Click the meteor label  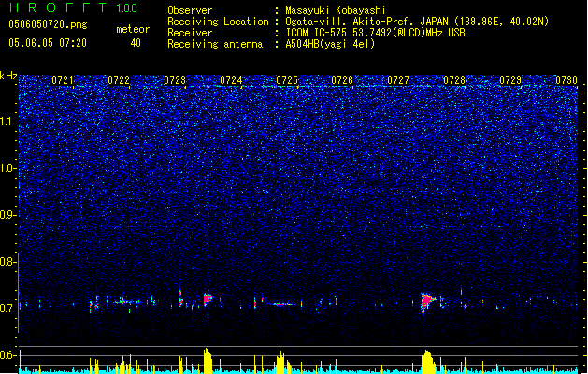coord(133,29)
